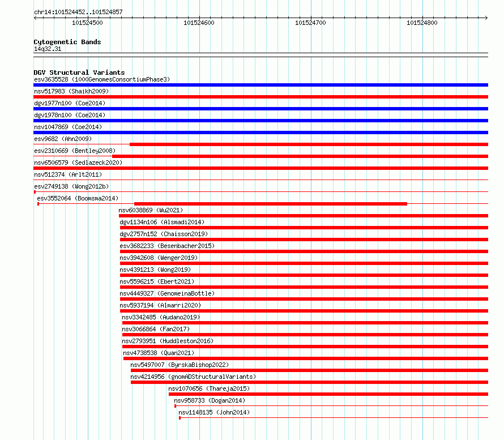Screen dimensions: 504x440
Task: Click ruler position 101524700
Action: pos(310,23)
